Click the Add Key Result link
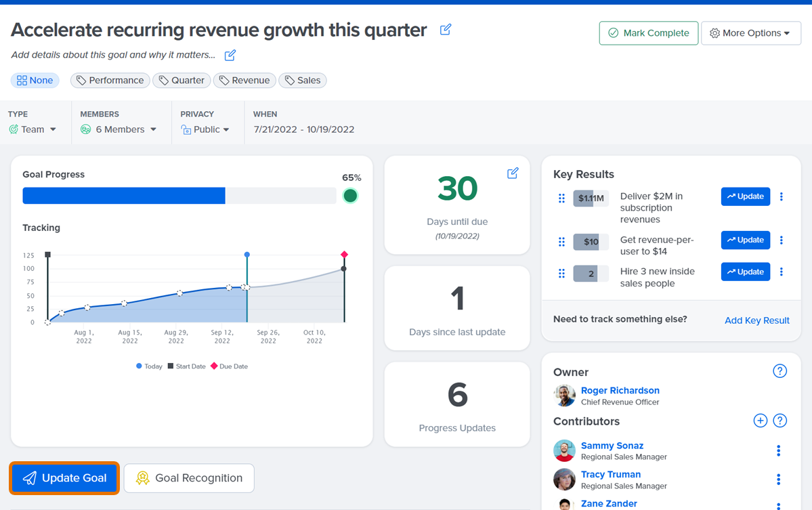Image resolution: width=812 pixels, height=510 pixels. pyautogui.click(x=756, y=320)
